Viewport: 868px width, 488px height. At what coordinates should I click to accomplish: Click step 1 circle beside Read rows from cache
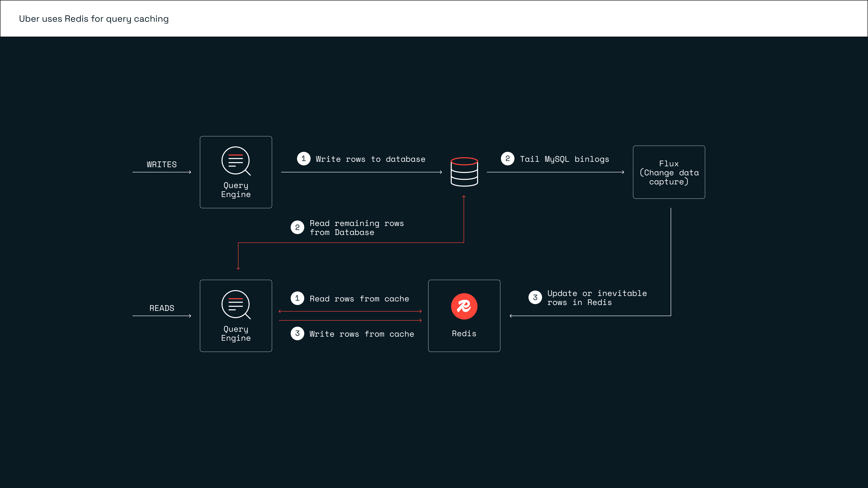tap(297, 298)
